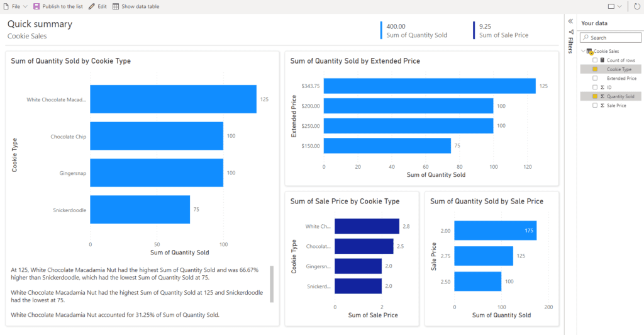
Task: Uncheck the Cookie Type field checkbox
Action: [x=595, y=69]
